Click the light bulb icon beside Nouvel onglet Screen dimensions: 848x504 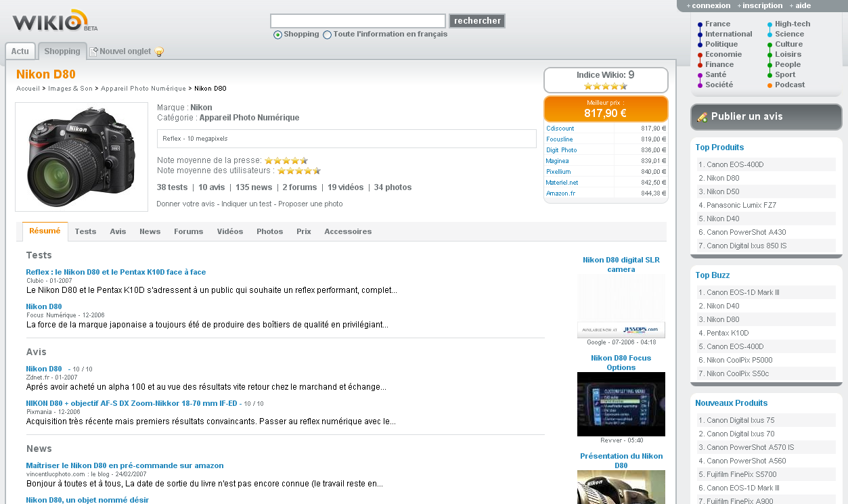(x=159, y=51)
